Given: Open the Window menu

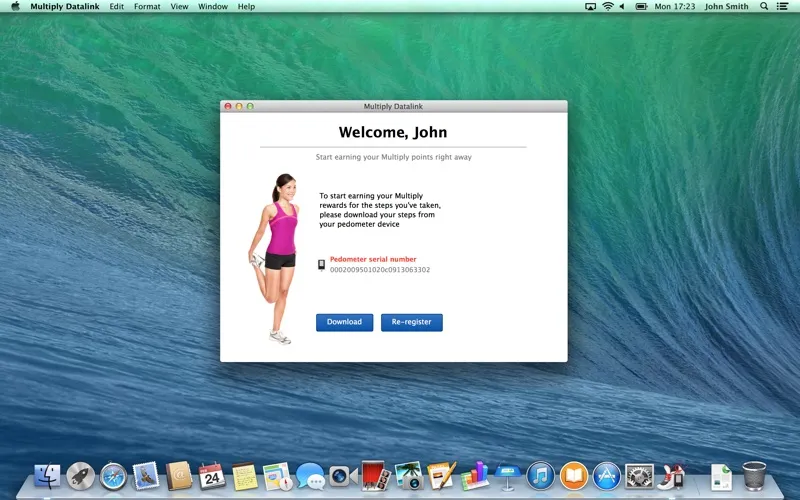Looking at the screenshot, I should pyautogui.click(x=213, y=6).
